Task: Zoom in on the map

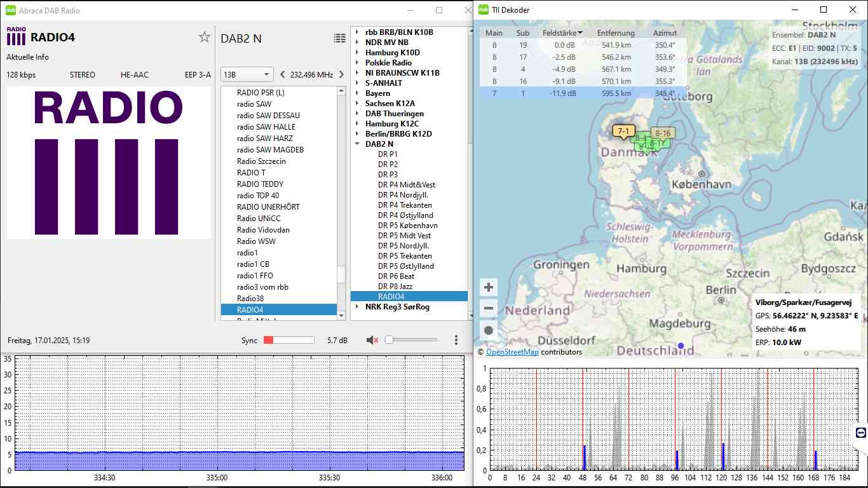Action: click(489, 287)
